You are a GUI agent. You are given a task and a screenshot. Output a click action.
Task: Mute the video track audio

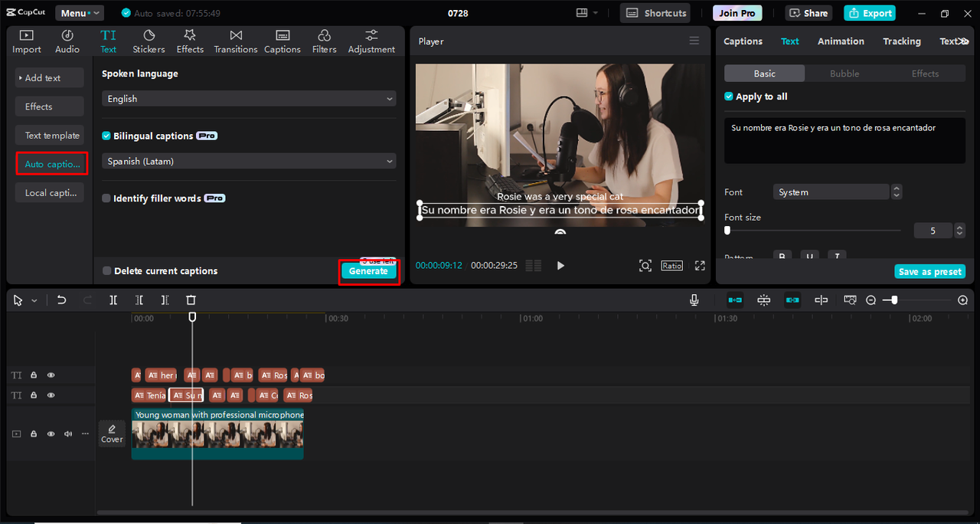(68, 434)
